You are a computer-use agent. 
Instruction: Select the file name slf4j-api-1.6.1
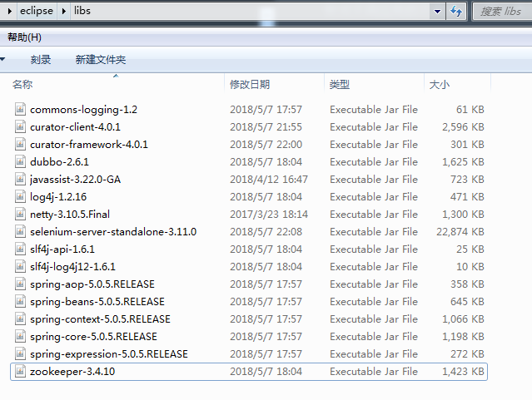pyautogui.click(x=62, y=249)
